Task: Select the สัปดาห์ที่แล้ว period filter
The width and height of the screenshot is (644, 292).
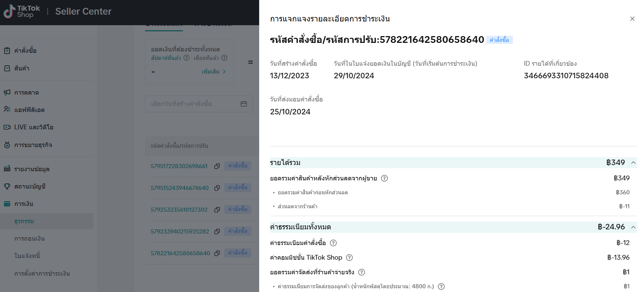Action: point(166,58)
